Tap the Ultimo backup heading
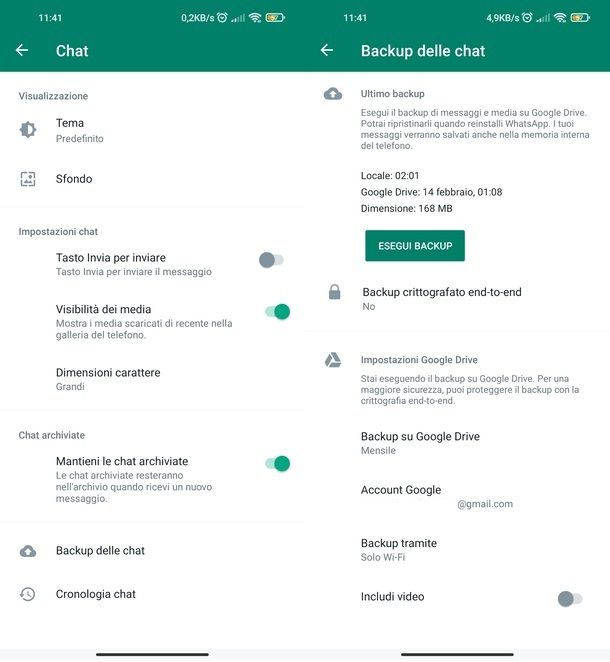Screen dimensions: 610x662 pos(392,94)
